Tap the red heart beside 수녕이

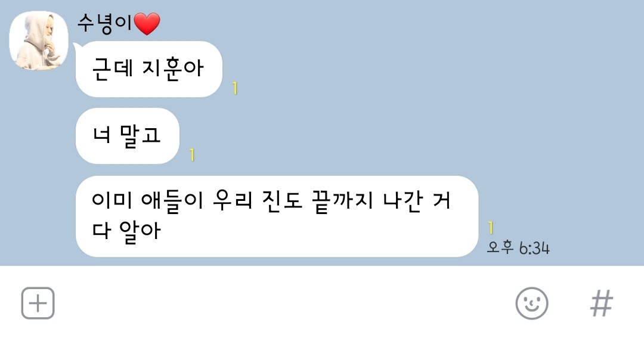147,23
